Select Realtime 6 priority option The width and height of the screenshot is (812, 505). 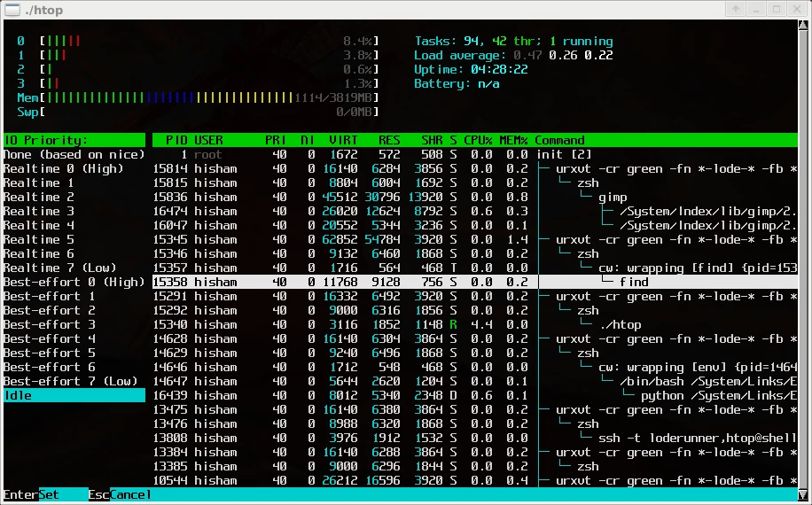[74, 253]
